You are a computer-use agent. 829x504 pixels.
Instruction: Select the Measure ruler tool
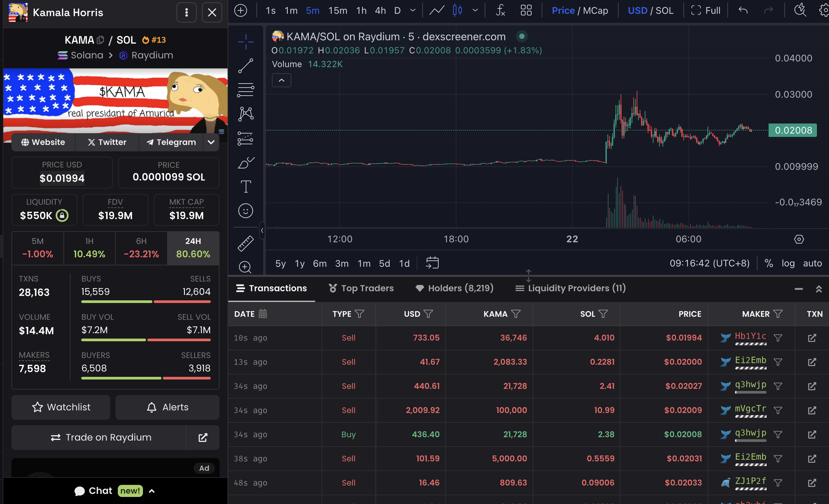(245, 243)
